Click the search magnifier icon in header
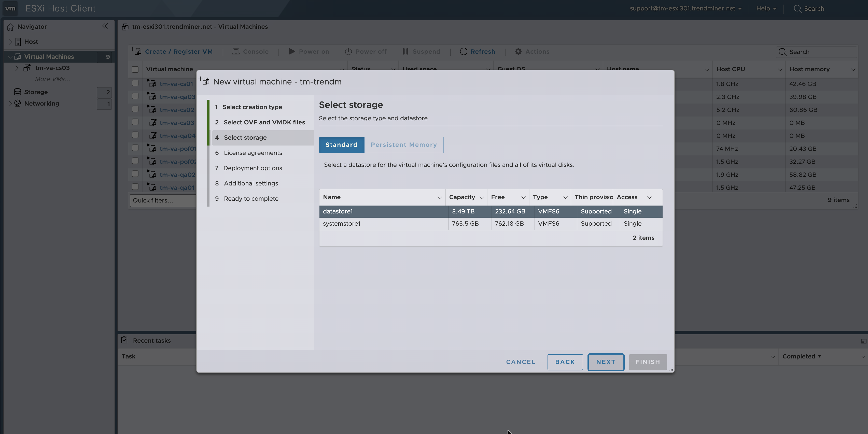The image size is (868, 434). point(797,9)
